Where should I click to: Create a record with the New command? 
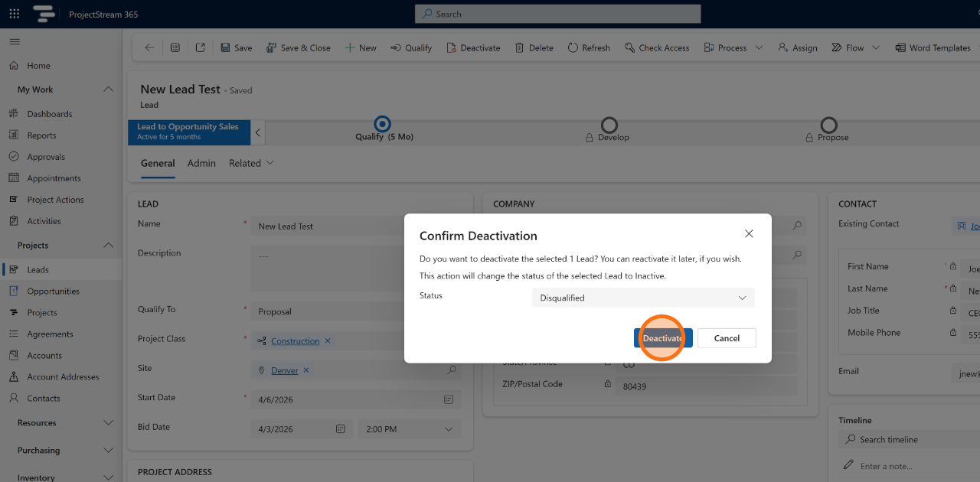360,47
